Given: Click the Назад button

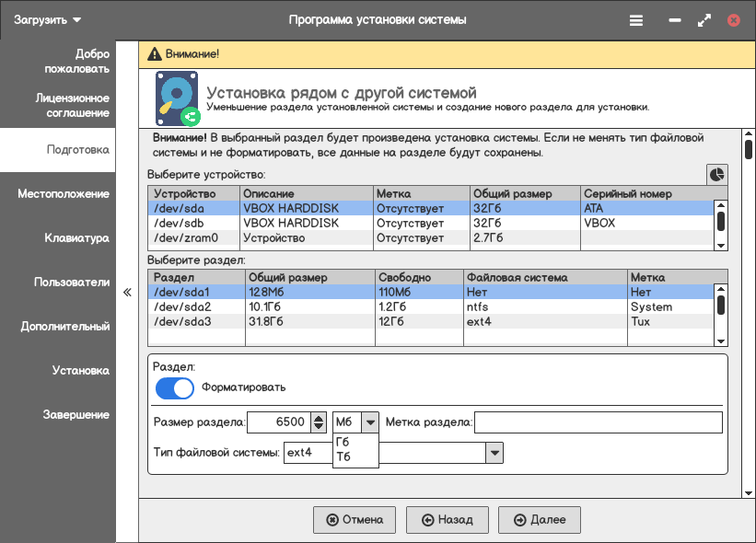Looking at the screenshot, I should [x=447, y=520].
